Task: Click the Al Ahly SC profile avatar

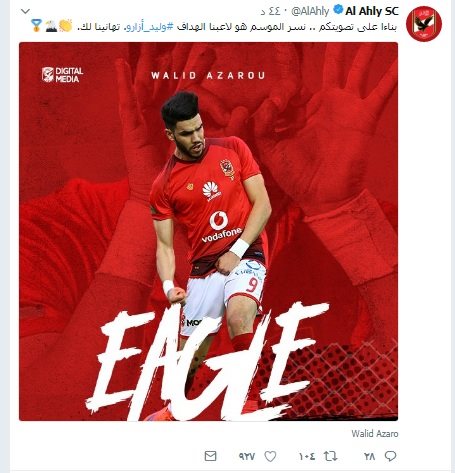Action: [x=424, y=24]
